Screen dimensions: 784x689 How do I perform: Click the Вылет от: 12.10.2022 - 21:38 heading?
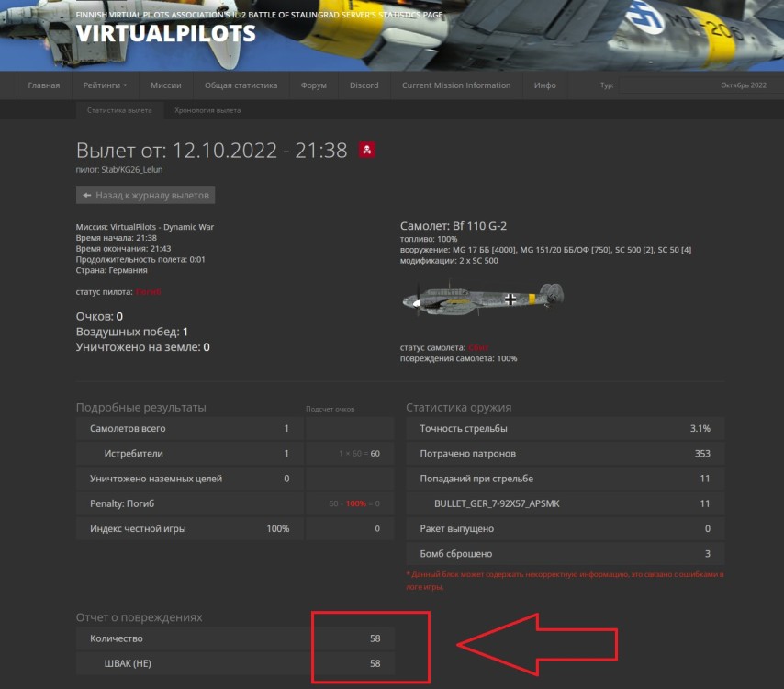click(x=211, y=150)
